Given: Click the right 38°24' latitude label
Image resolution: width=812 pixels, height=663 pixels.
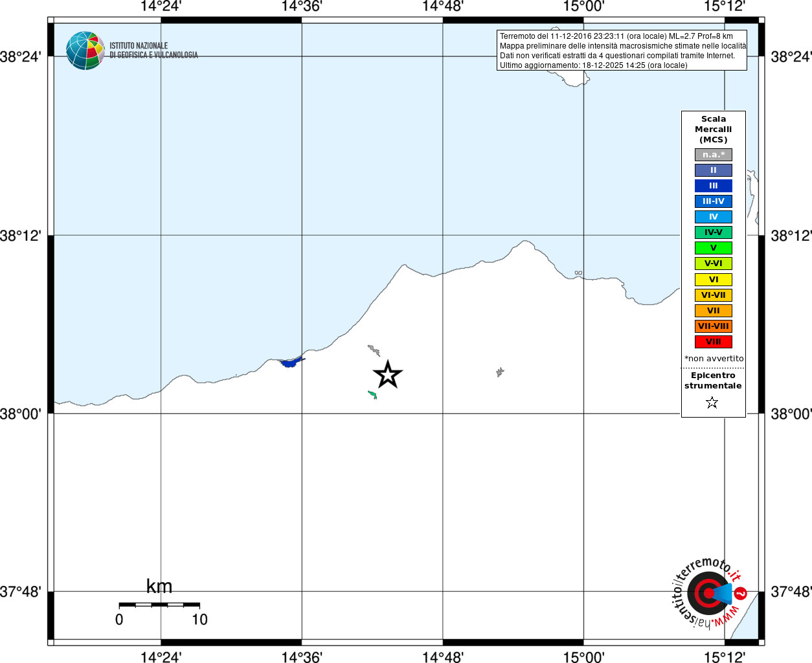Looking at the screenshot, I should click(x=791, y=57).
